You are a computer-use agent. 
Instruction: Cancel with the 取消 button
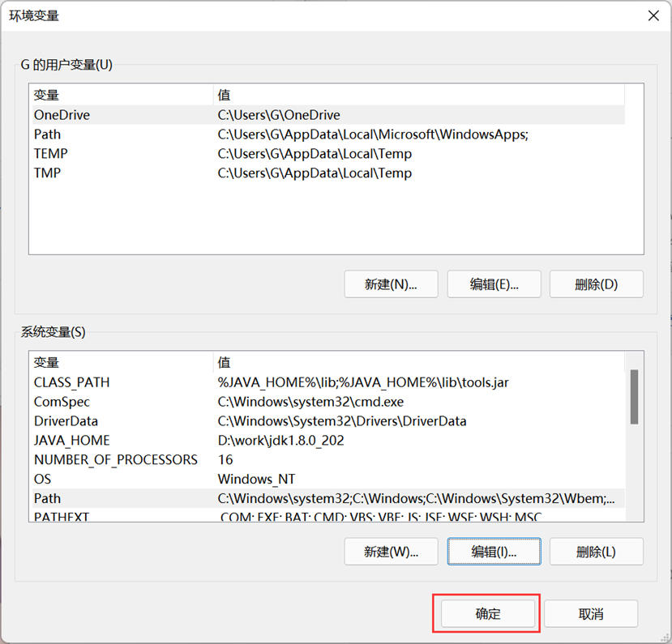coord(591,613)
